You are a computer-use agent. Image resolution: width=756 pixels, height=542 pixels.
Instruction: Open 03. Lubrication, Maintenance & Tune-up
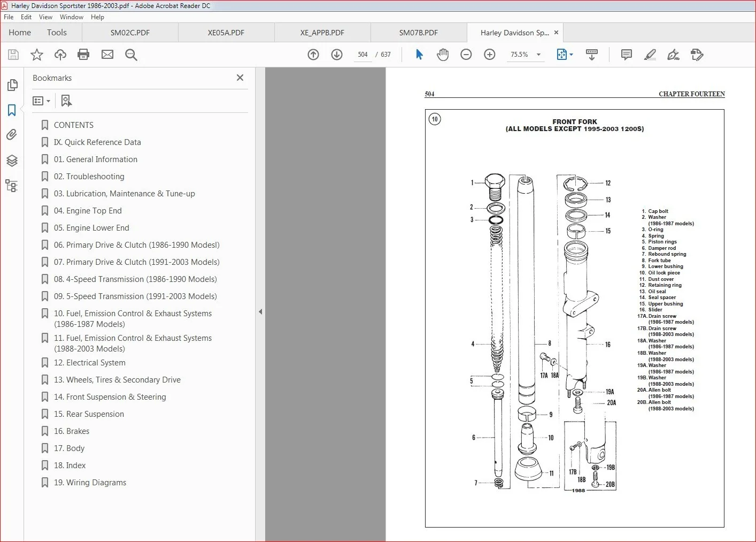pos(125,194)
